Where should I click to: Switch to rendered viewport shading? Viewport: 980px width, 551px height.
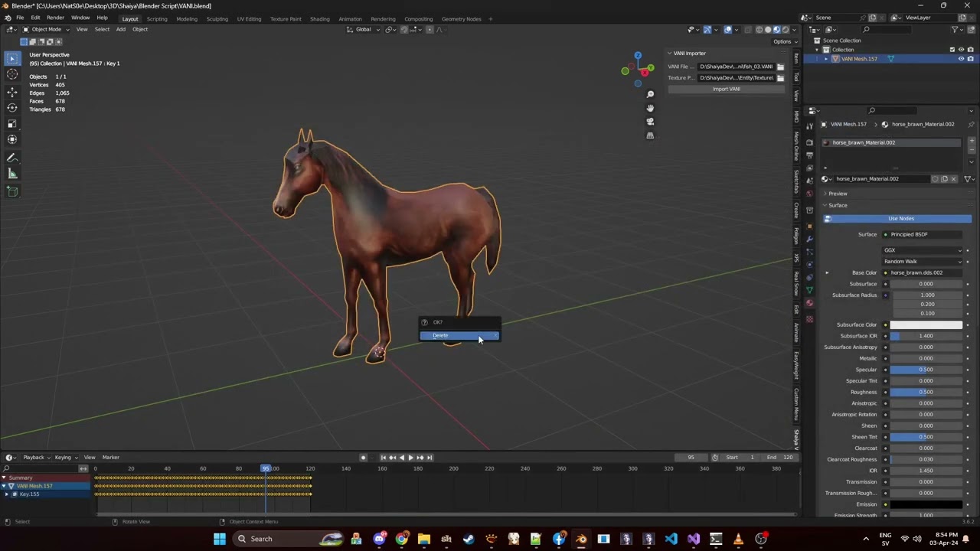coord(785,30)
